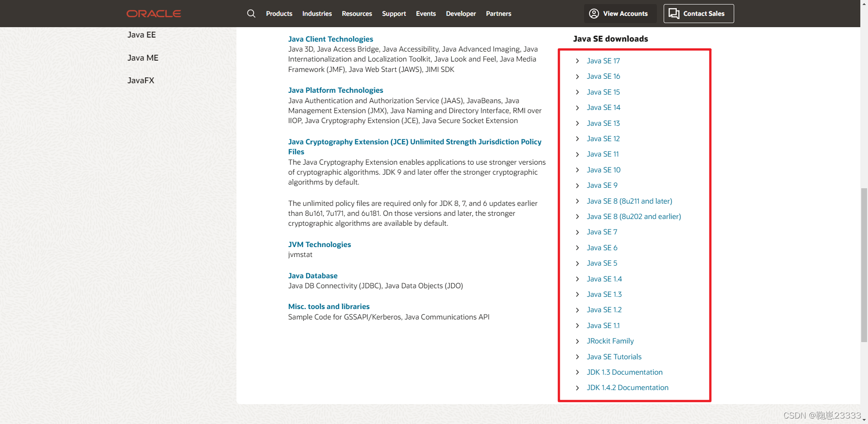This screenshot has width=868, height=424.
Task: Open the Java SE 1.2 download link
Action: 604,310
